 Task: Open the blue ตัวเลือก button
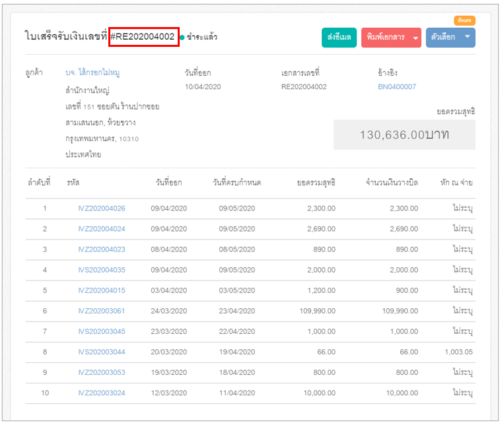[443, 38]
